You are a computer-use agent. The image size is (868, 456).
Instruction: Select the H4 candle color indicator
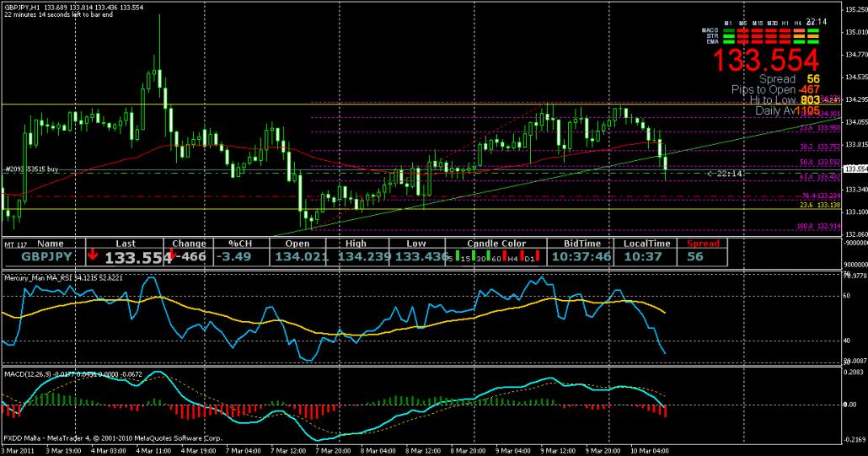tap(513, 256)
